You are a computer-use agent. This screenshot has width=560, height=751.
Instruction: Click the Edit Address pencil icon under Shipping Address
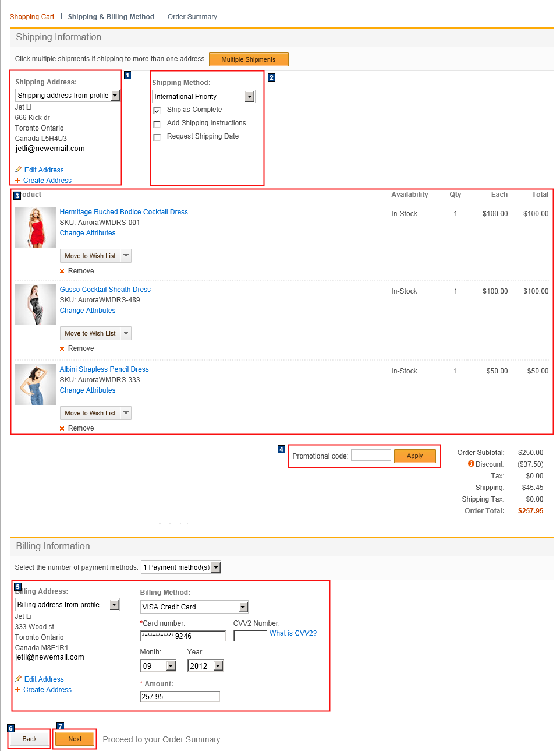(x=18, y=170)
